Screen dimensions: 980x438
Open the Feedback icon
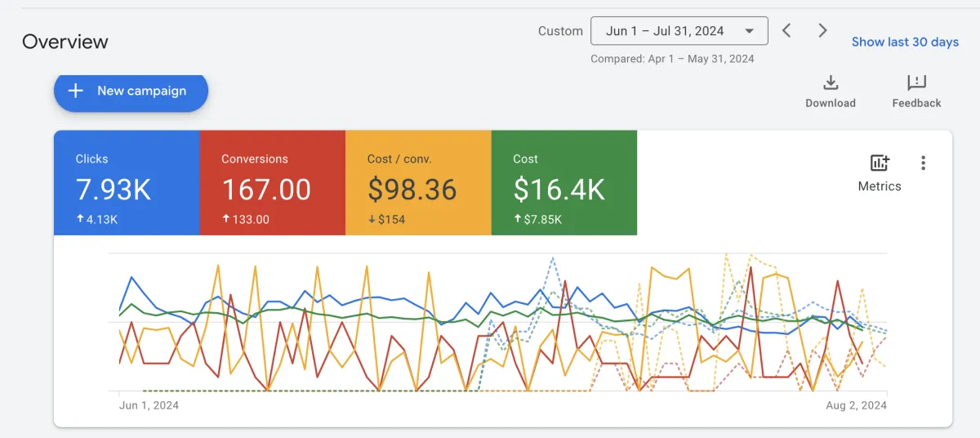click(x=916, y=83)
